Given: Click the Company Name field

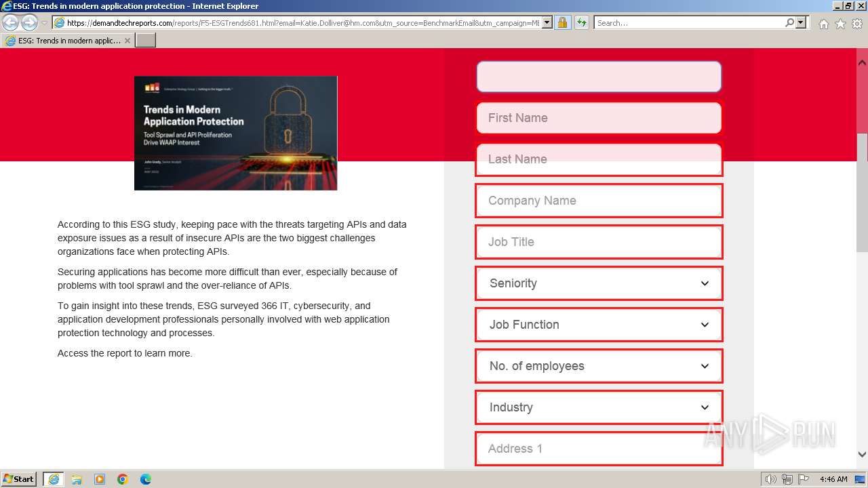Looking at the screenshot, I should click(x=599, y=201).
